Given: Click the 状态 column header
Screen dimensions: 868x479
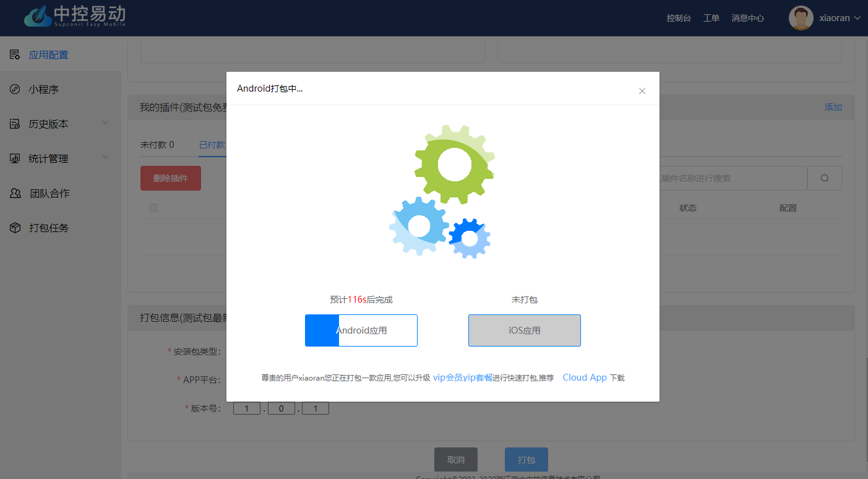Looking at the screenshot, I should pyautogui.click(x=688, y=208).
